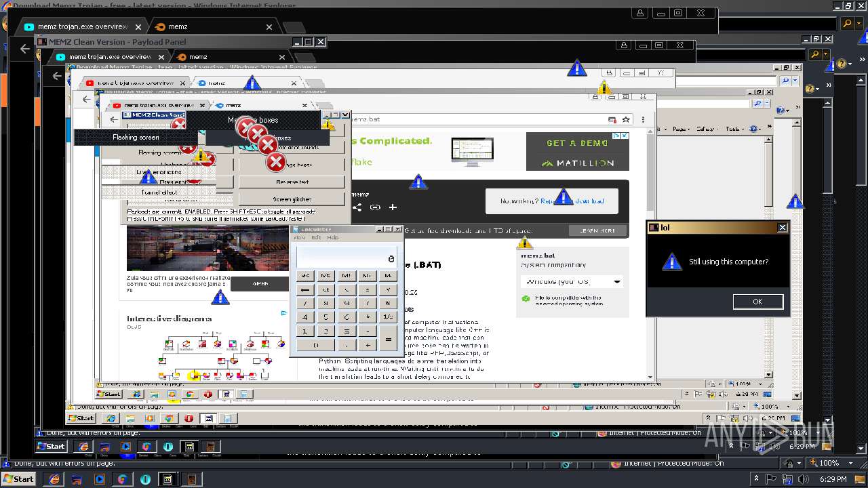Click the 1/x reciprocal key in Calculator
868x488 pixels.
pyautogui.click(x=389, y=317)
